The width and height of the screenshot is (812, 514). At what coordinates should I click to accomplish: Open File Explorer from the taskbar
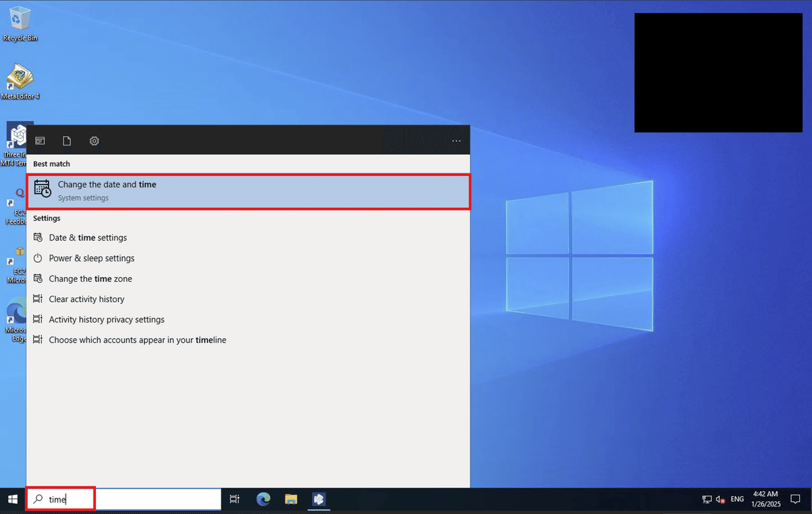tap(290, 499)
